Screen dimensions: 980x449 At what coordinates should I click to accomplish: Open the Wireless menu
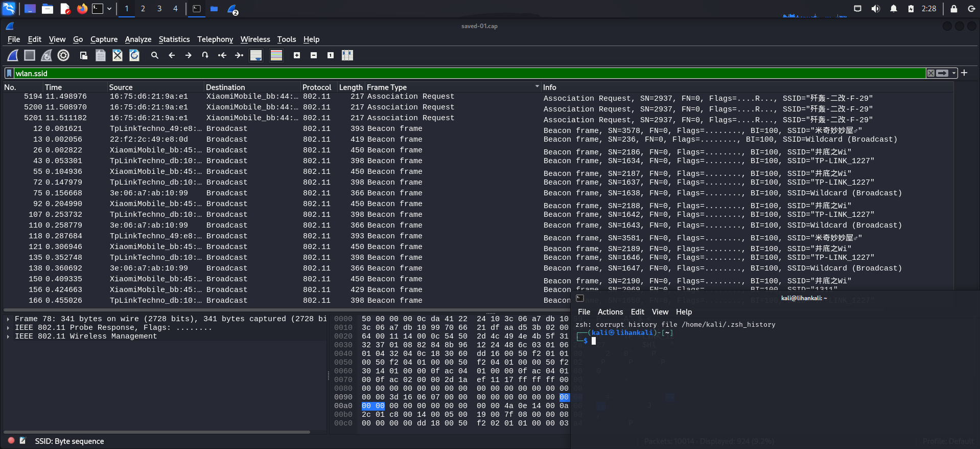coord(255,39)
